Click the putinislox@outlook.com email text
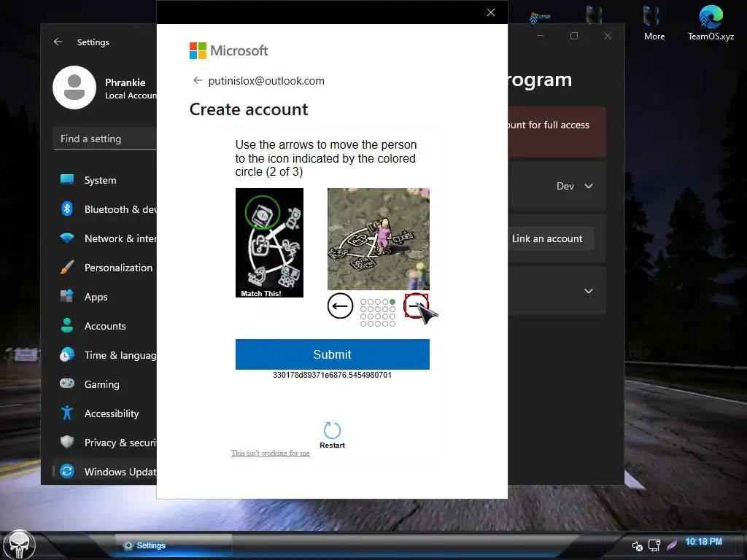 tap(266, 81)
